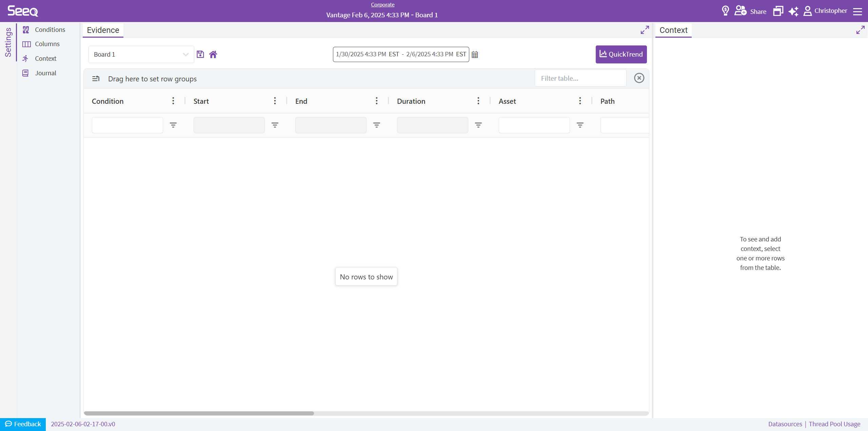Open Journal in the Settings sidebar
This screenshot has width=868, height=431.
(x=45, y=73)
